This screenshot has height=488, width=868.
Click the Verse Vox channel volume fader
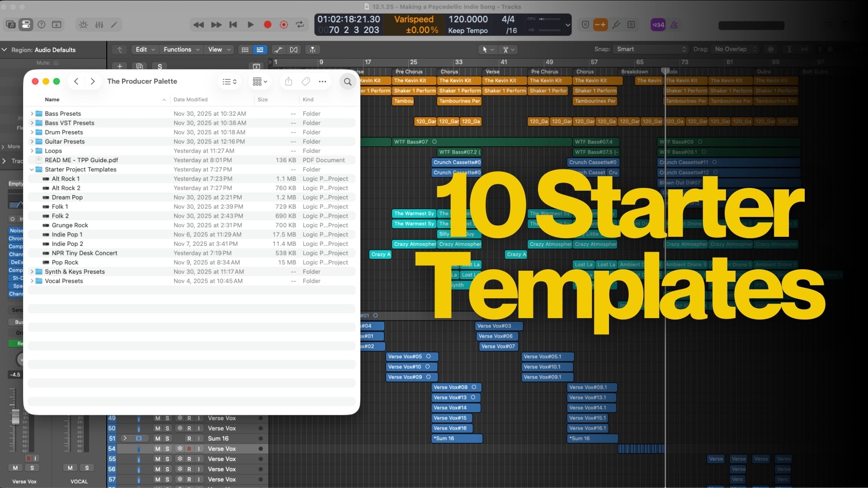pyautogui.click(x=15, y=417)
